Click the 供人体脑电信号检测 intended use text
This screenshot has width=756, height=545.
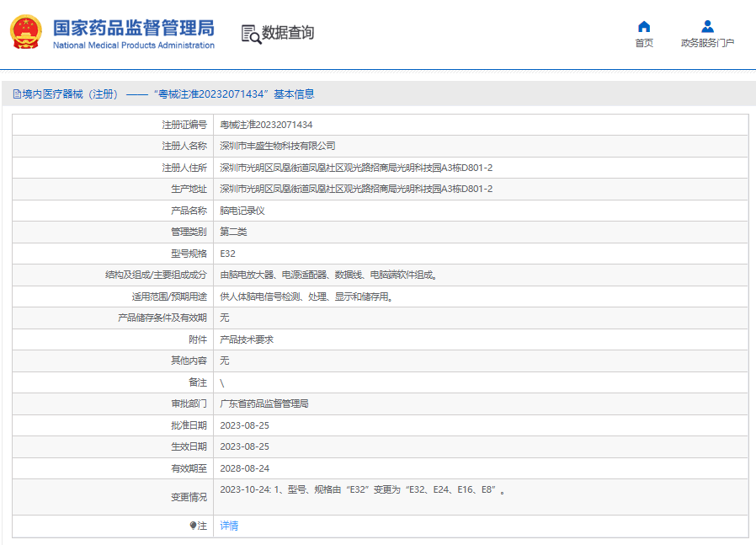click(x=306, y=297)
